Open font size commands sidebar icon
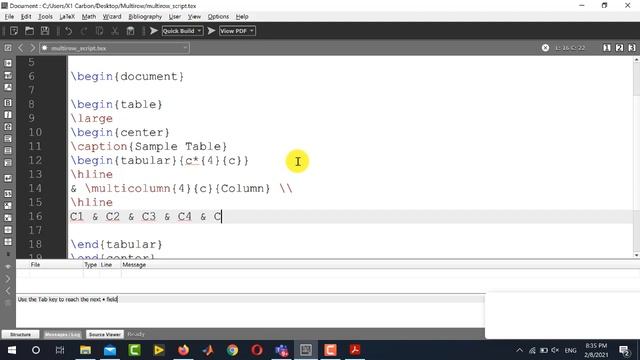 click(x=8, y=87)
